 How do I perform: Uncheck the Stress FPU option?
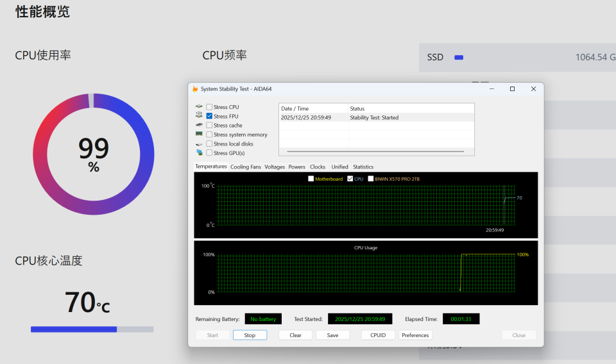click(x=209, y=116)
